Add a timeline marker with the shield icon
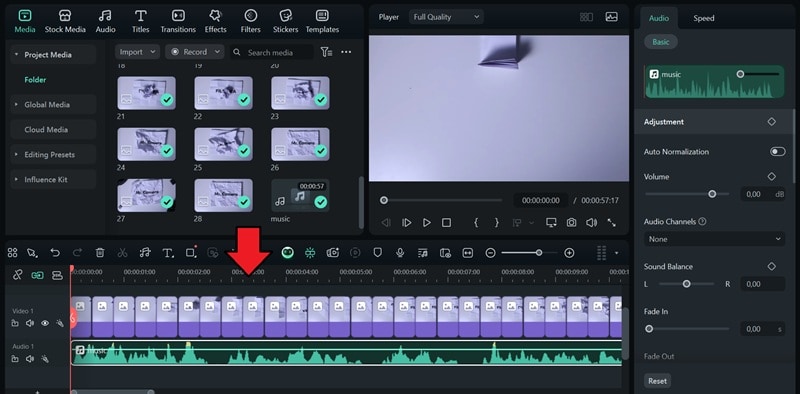The image size is (800, 394). click(x=378, y=253)
